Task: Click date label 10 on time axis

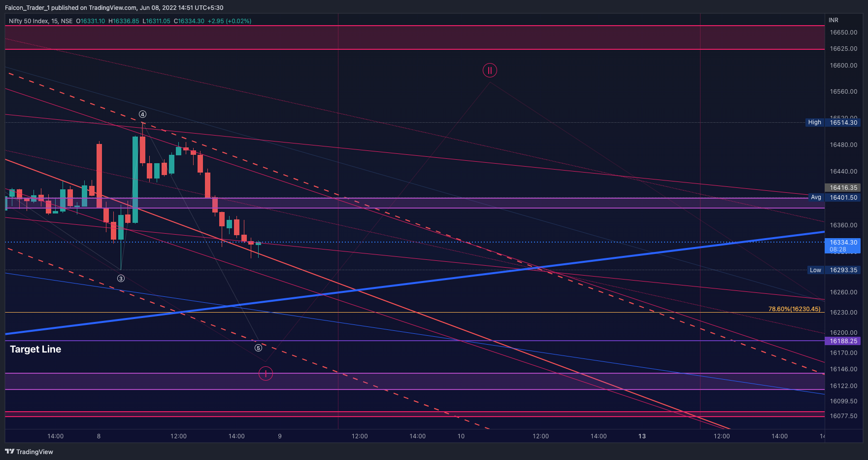Action: 461,436
